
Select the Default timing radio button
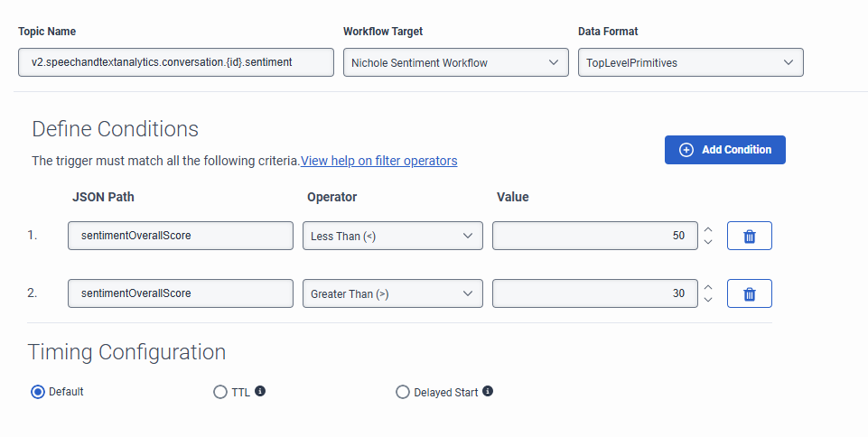coord(38,392)
